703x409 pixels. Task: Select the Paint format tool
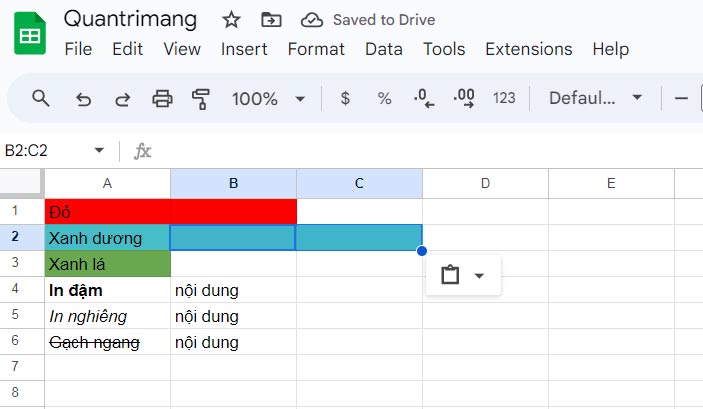201,98
